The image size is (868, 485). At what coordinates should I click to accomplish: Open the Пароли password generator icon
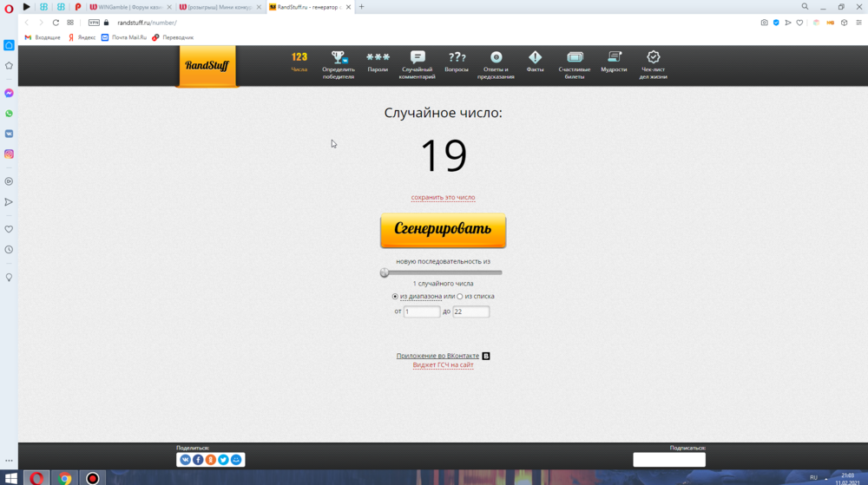(378, 59)
